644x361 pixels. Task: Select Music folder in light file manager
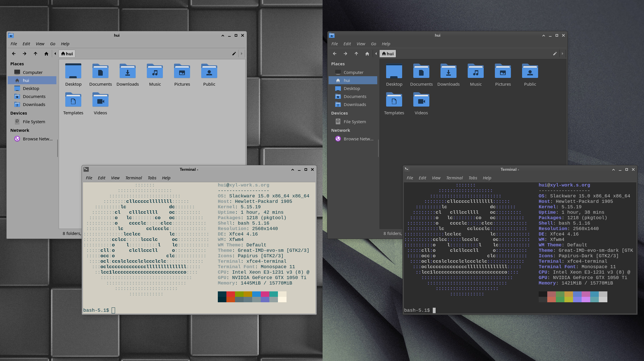[155, 75]
